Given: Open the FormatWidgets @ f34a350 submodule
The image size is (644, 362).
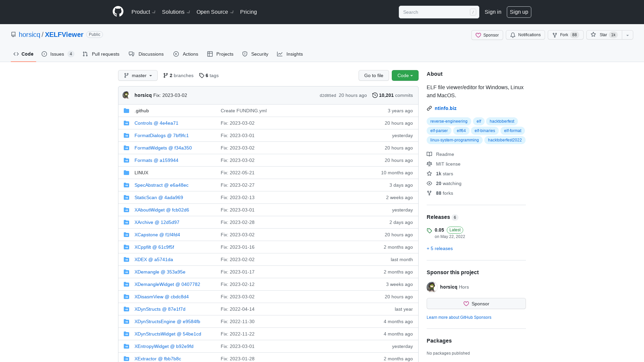Looking at the screenshot, I should (x=163, y=148).
